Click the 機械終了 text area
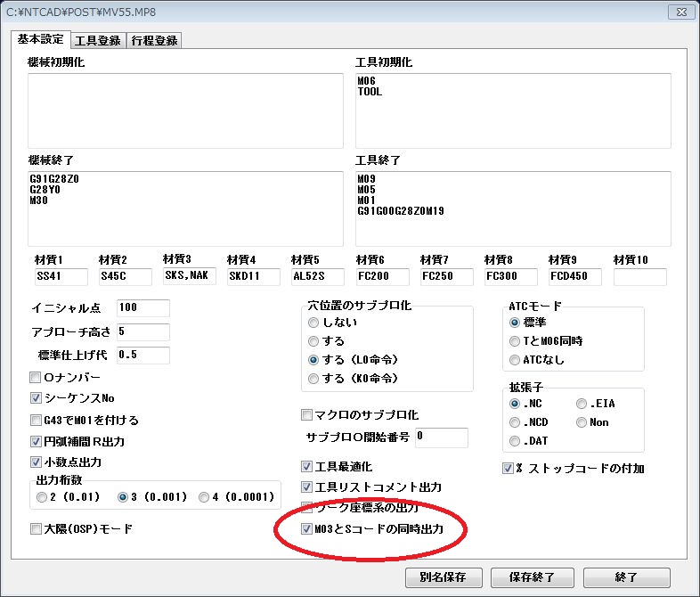The height and width of the screenshot is (597, 700). coord(185,209)
